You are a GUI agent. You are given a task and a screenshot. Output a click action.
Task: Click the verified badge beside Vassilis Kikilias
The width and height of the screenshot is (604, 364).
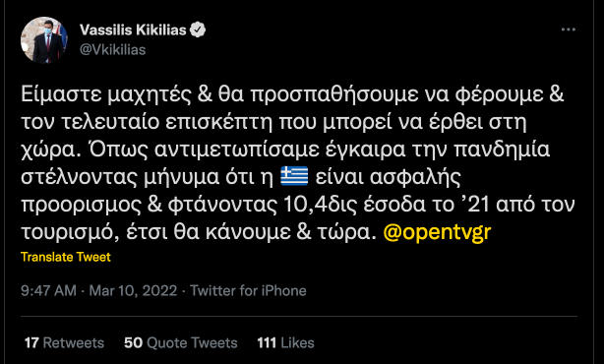(198, 30)
